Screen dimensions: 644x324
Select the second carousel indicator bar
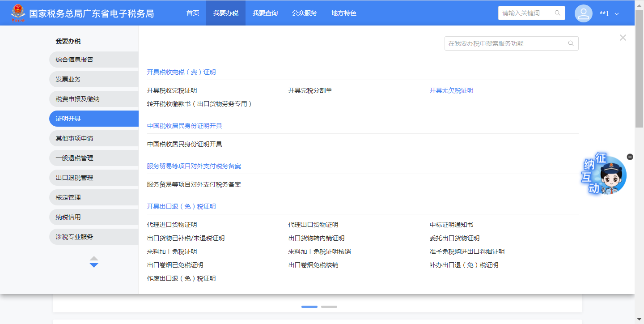pyautogui.click(x=329, y=307)
